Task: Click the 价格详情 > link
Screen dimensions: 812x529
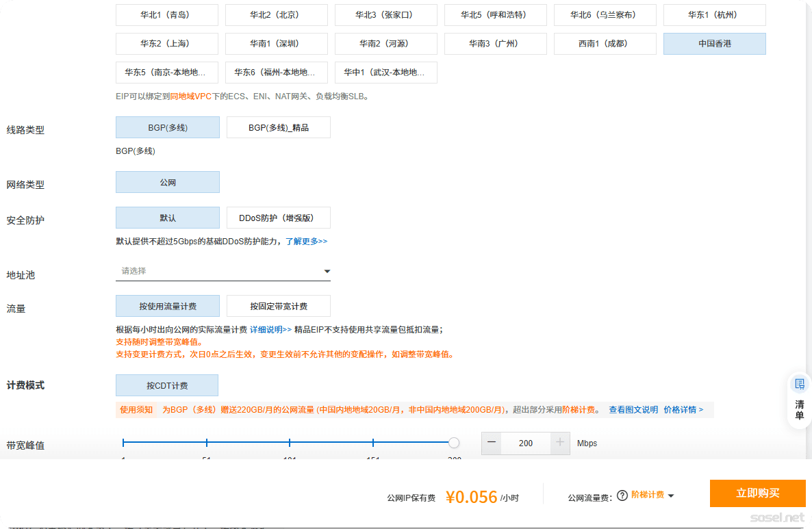Action: (683, 410)
